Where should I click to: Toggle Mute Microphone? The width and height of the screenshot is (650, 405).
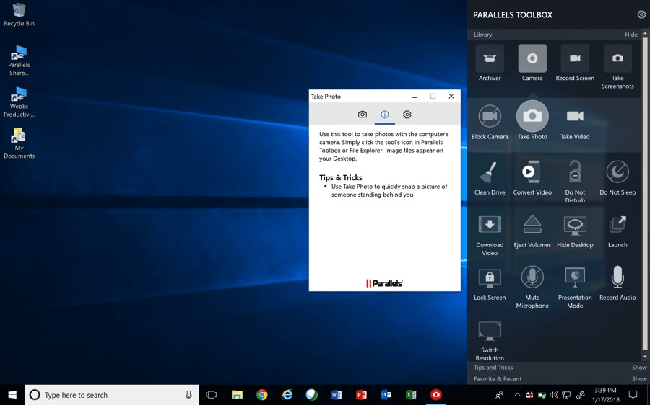pyautogui.click(x=532, y=279)
